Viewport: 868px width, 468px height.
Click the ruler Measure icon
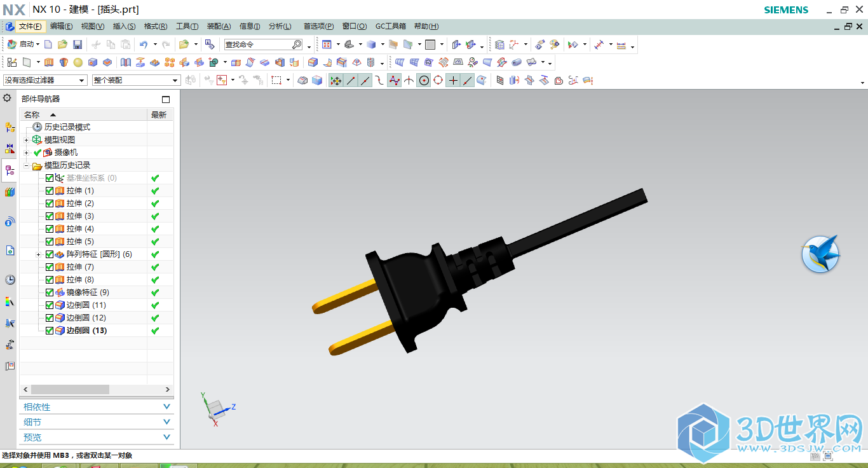pos(621,45)
